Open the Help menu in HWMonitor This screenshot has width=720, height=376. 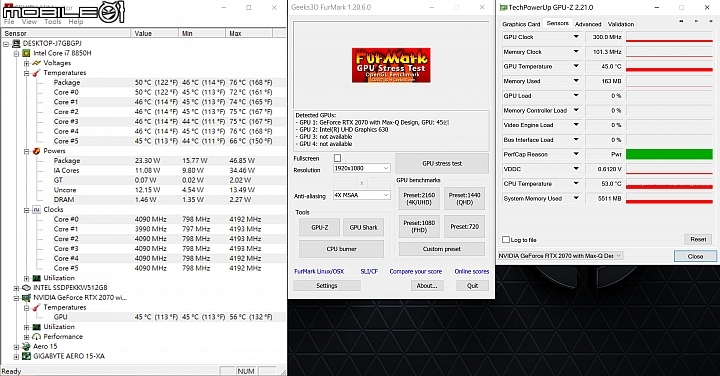(x=76, y=22)
